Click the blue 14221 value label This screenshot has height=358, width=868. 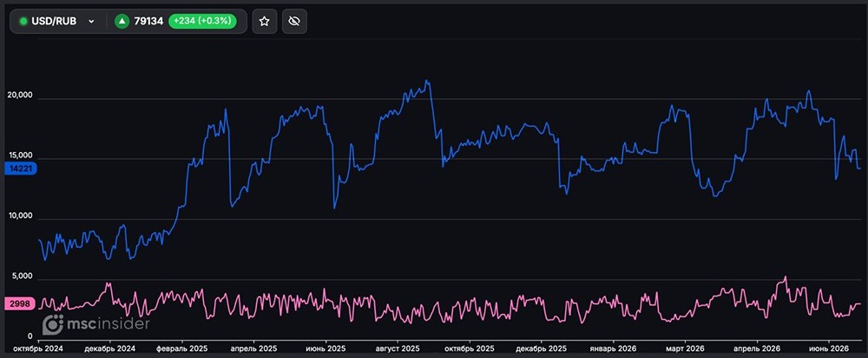coord(20,169)
